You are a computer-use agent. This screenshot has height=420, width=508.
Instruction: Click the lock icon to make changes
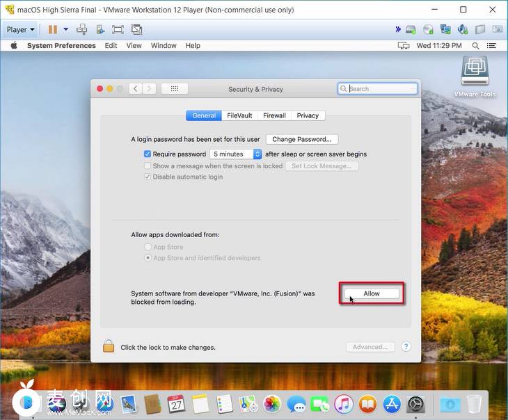tap(109, 346)
